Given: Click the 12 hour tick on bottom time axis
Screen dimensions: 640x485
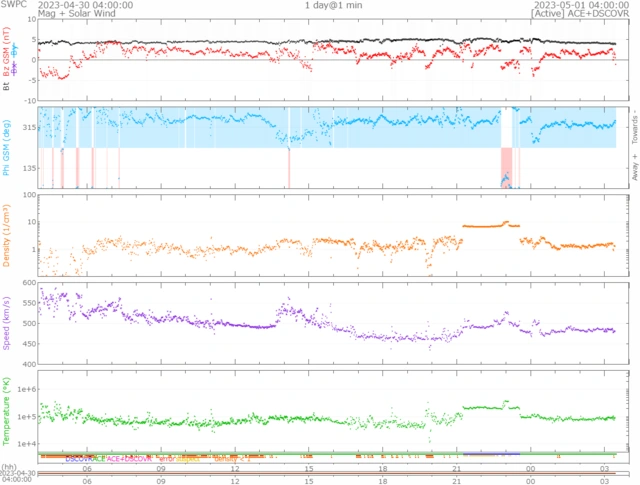Looking at the screenshot, I should click(235, 466).
